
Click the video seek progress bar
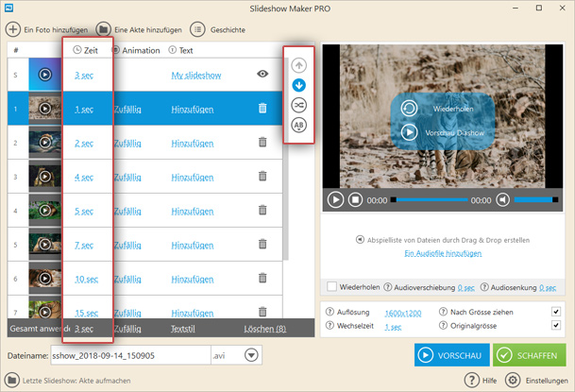(x=430, y=200)
